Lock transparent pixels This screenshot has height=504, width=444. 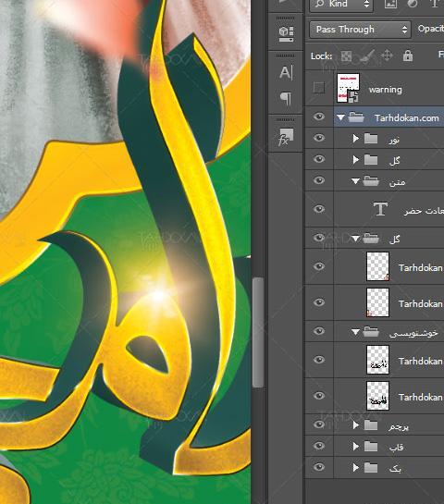tap(346, 55)
